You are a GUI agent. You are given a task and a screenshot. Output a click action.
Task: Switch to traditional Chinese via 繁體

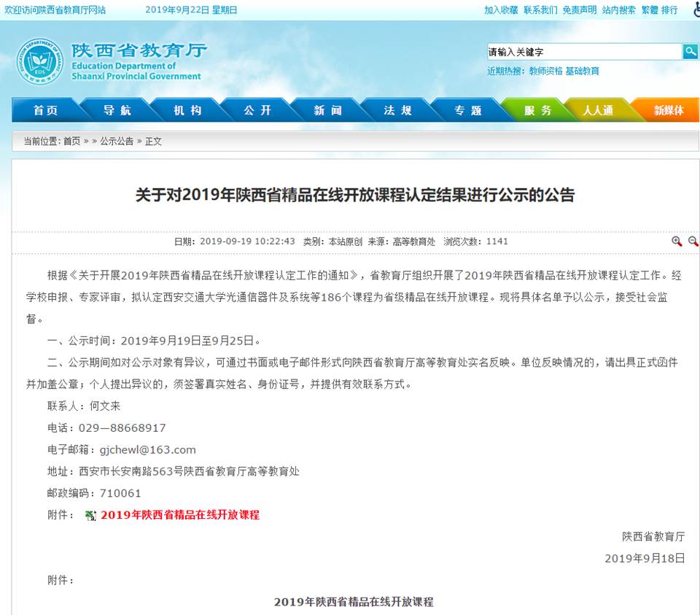coord(649,10)
